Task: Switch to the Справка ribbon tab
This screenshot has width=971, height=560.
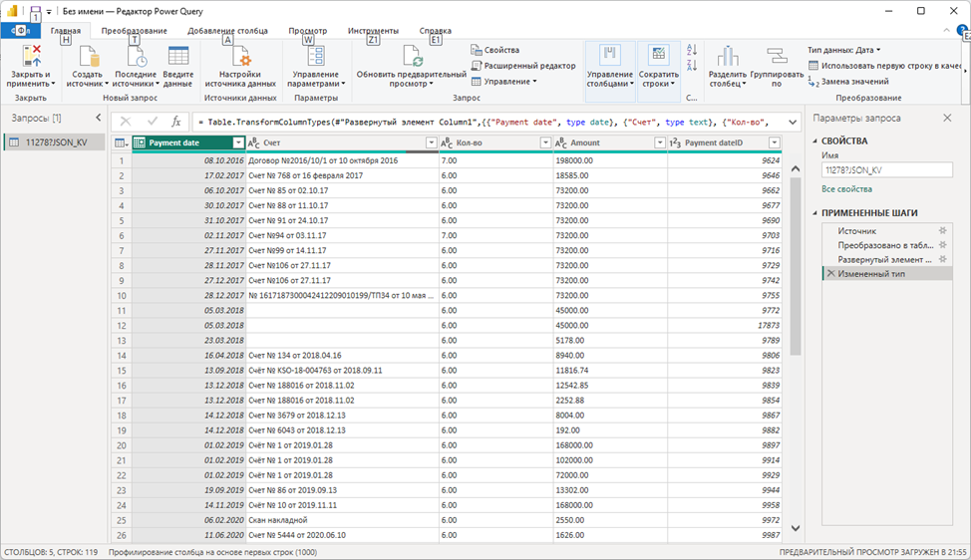Action: pyautogui.click(x=436, y=30)
